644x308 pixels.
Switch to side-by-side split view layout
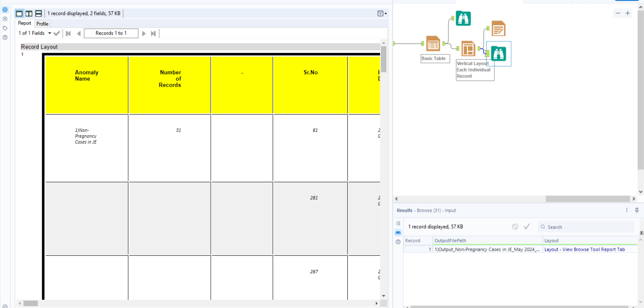29,13
